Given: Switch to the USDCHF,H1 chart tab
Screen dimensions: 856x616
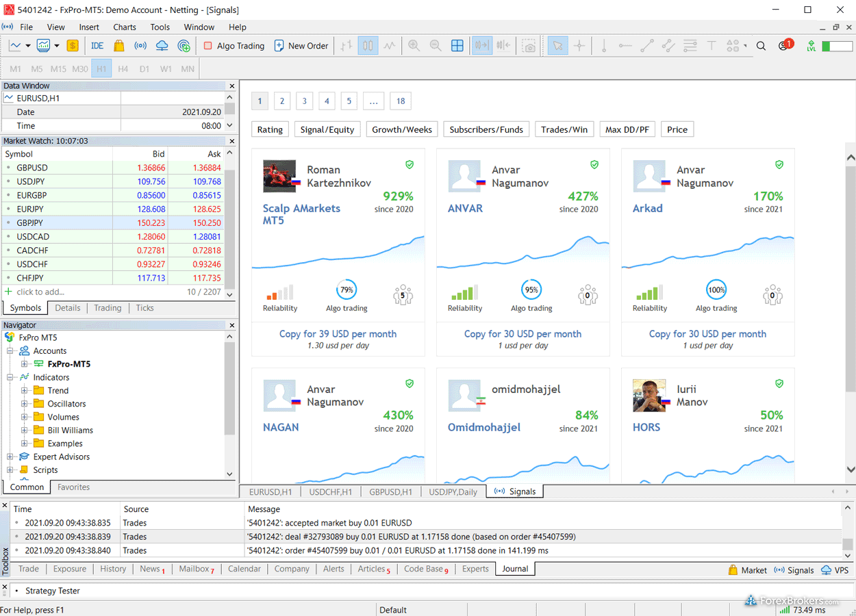Looking at the screenshot, I should (x=330, y=491).
